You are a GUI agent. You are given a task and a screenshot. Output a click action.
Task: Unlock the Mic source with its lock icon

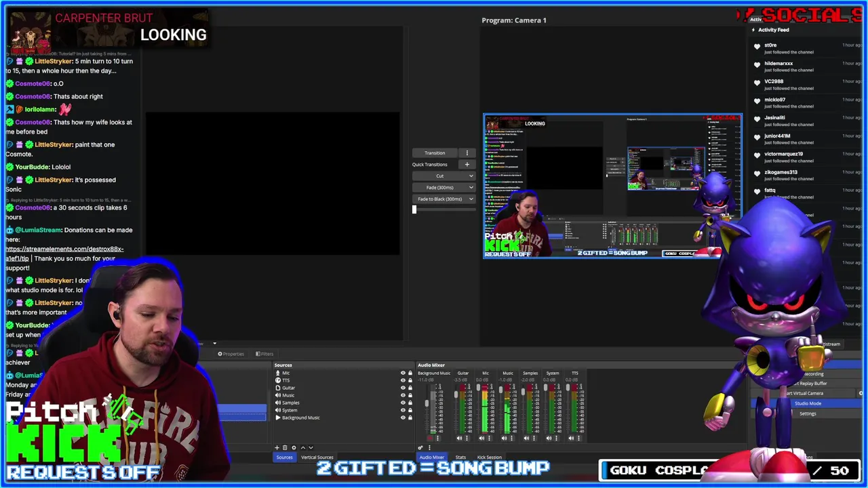click(410, 373)
